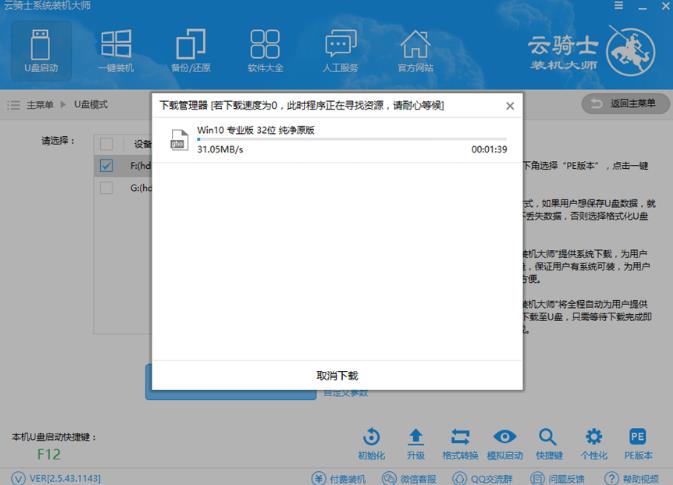Open 付费装机 in the status bar
The image size is (673, 485).
(339, 478)
